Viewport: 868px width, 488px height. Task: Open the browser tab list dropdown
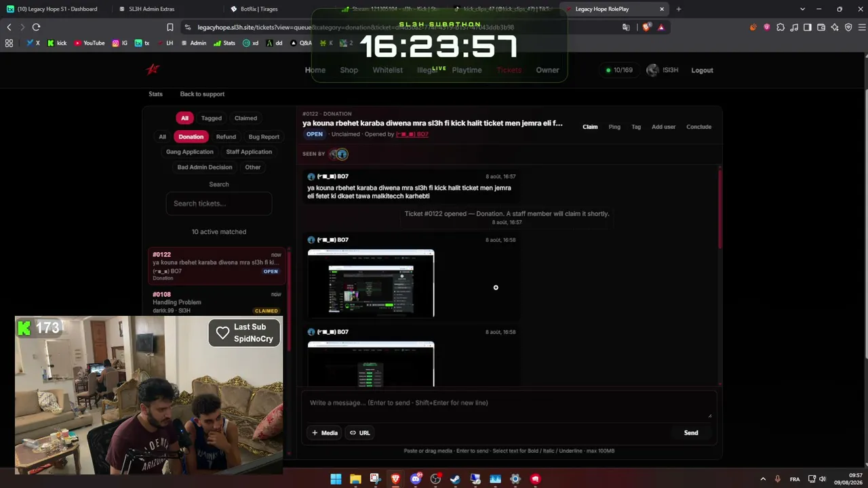coord(803,9)
